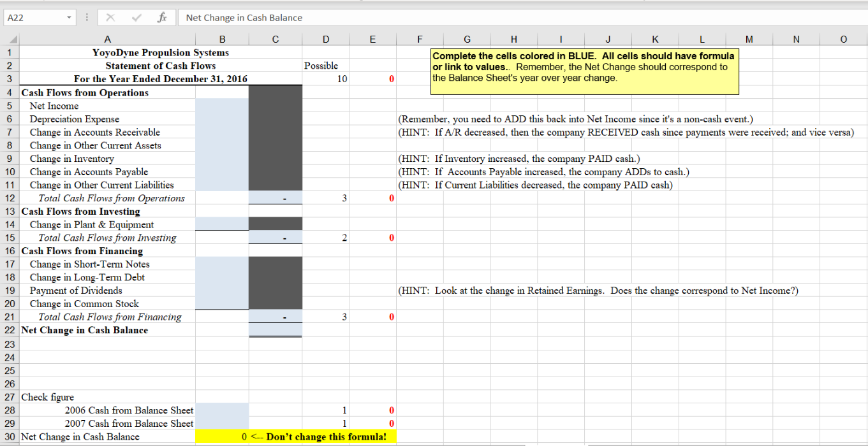Open the Name Box dropdown arrow
Viewport: 868px width, 446px height.
(x=70, y=17)
